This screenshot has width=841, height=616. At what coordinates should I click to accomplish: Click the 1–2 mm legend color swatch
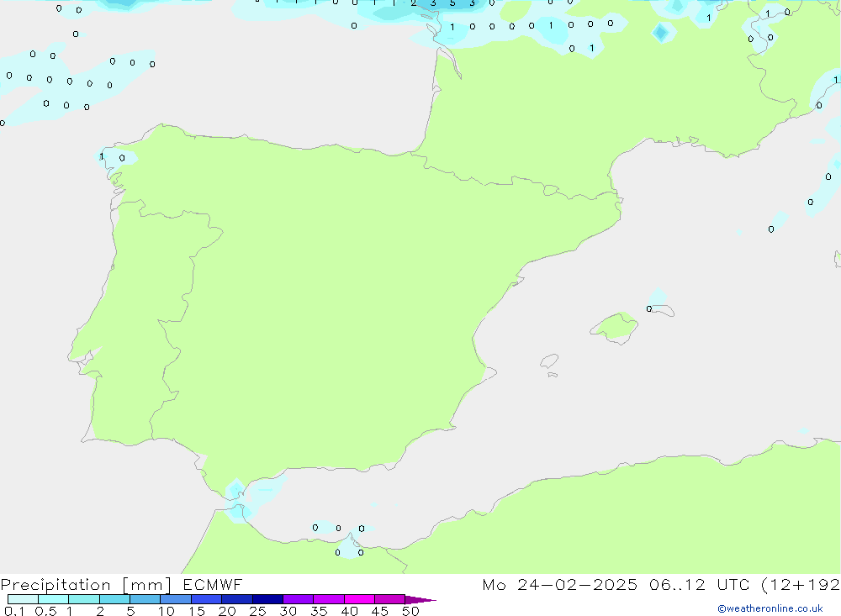coord(83,599)
